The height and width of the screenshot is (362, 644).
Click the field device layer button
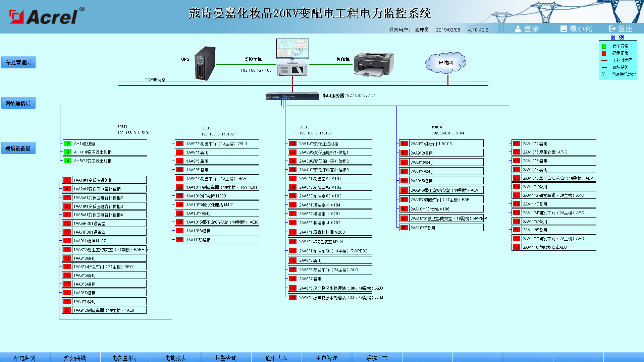[x=18, y=148]
